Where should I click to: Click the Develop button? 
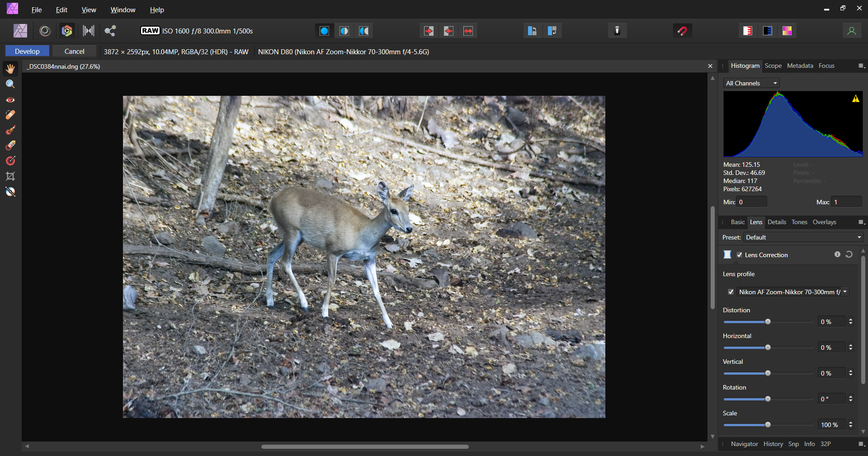coord(27,51)
